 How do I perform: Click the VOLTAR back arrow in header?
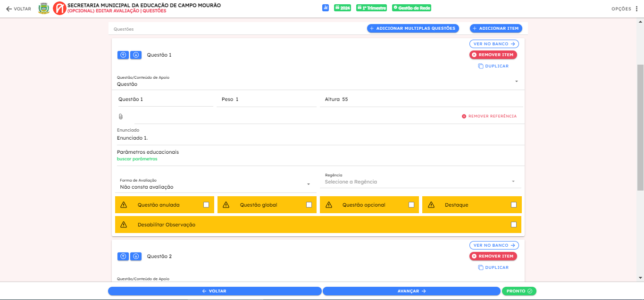(x=18, y=8)
